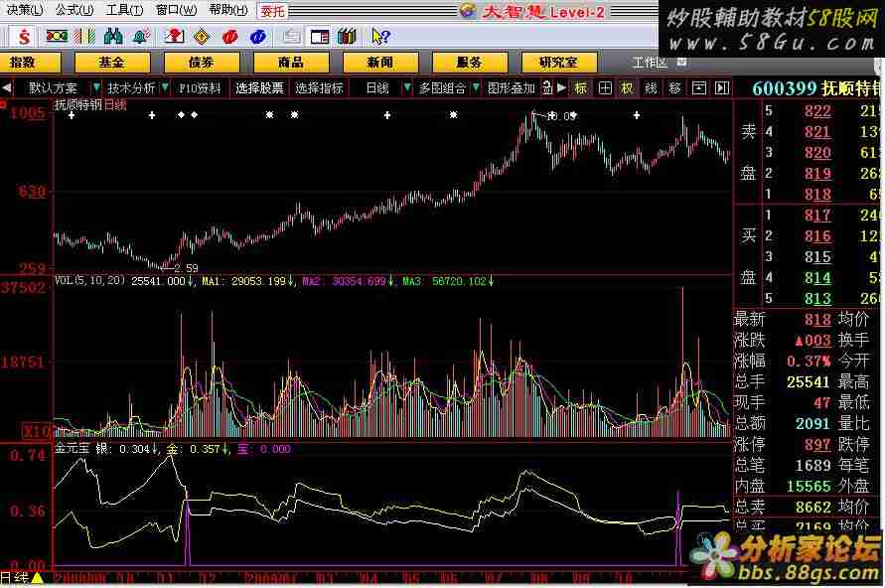The image size is (885, 588).
Task: Switch to the 债券 tab
Action: 202,62
